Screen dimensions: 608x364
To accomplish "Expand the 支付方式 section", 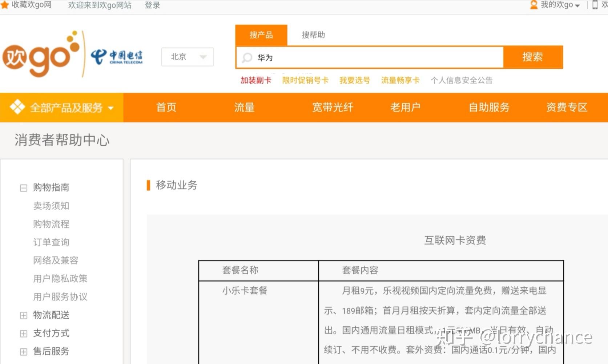I will 24,333.
